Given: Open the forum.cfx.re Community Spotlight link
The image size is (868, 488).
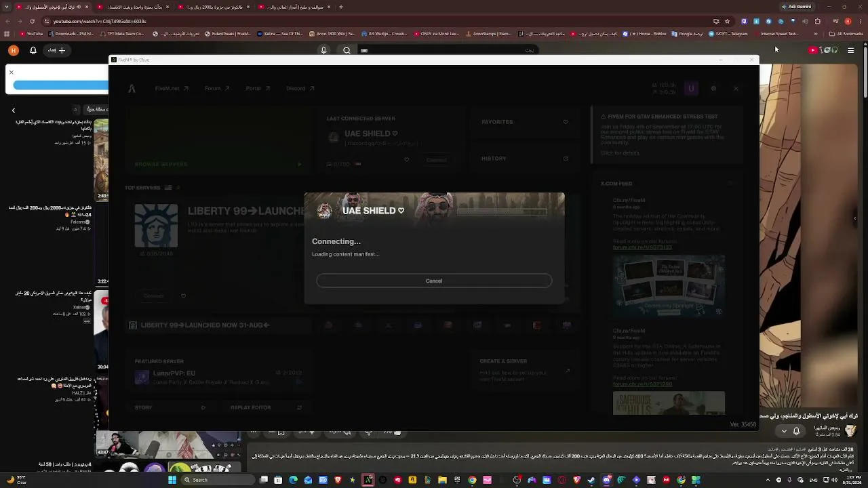Looking at the screenshot, I should point(642,247).
